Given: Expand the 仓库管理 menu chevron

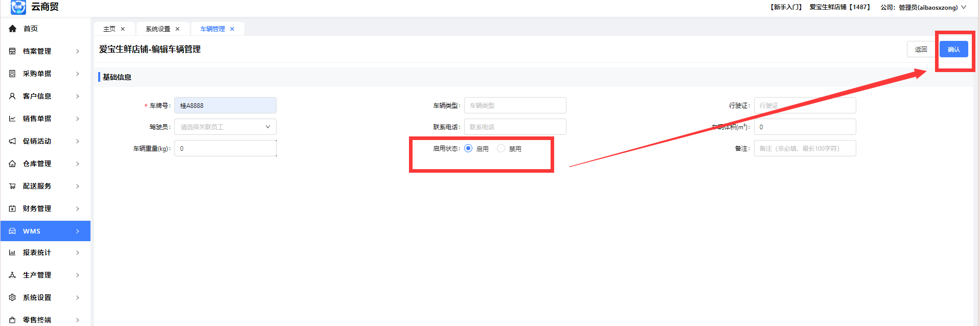Looking at the screenshot, I should [x=78, y=164].
